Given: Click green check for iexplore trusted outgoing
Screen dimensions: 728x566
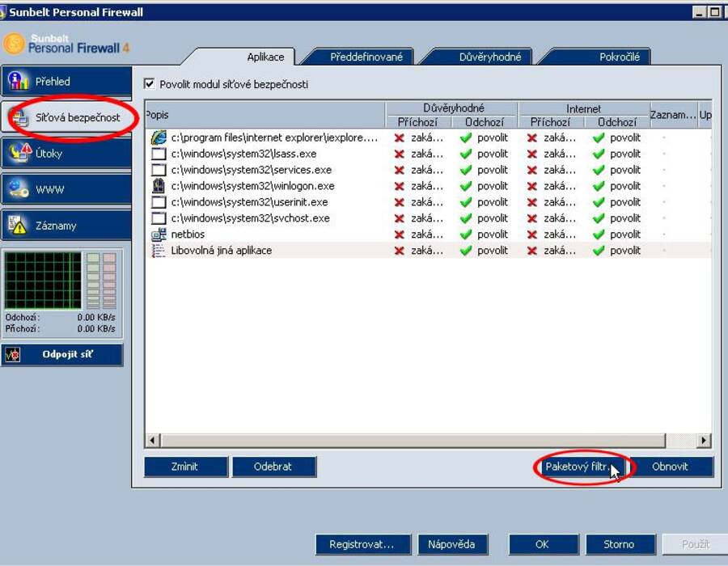Looking at the screenshot, I should [x=465, y=137].
